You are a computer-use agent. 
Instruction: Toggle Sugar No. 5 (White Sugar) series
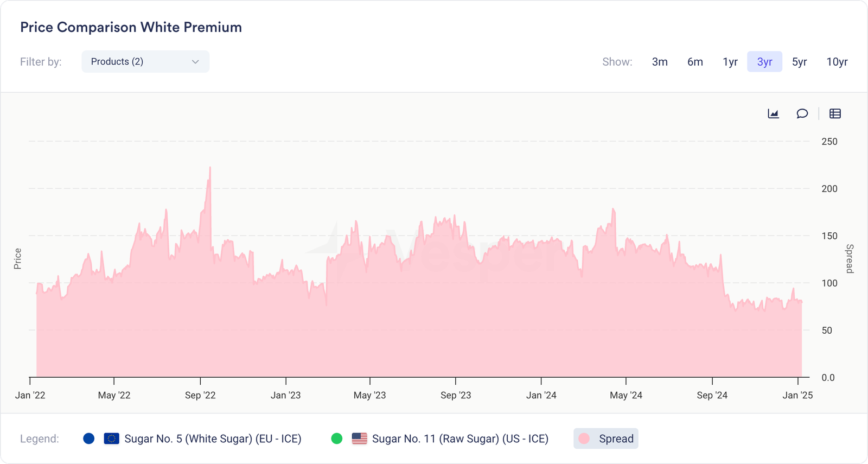tap(213, 438)
